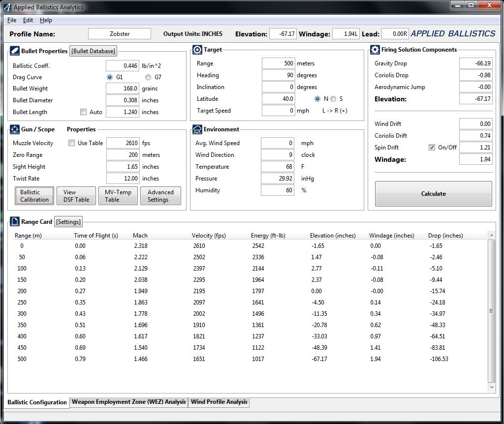Viewport: 504px width, 424px height.
Task: Click the Target bullseye icon
Action: point(197,50)
